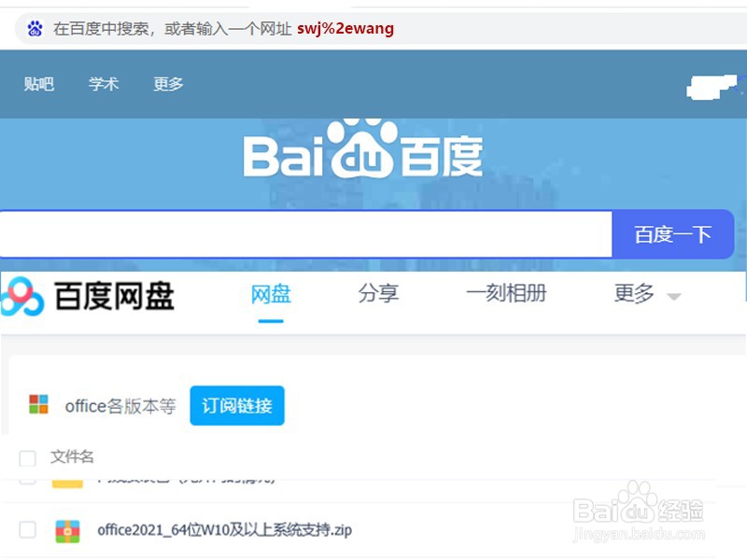Check the box for office2021 zip file

(28, 529)
